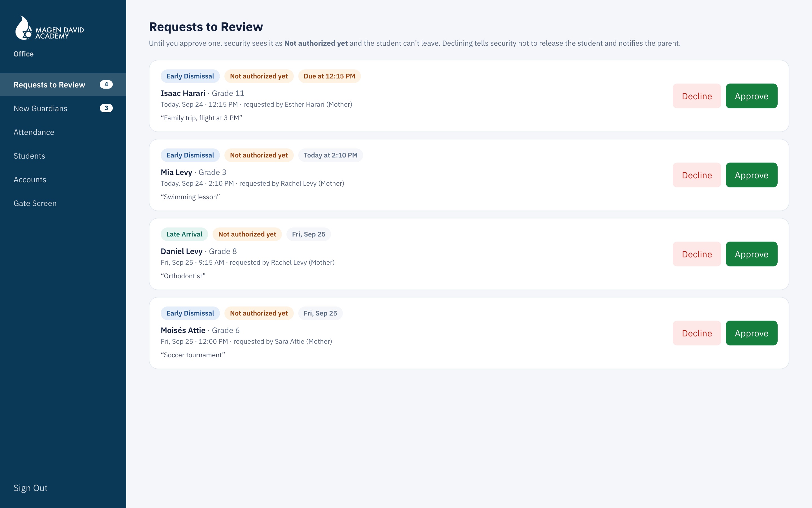Approve Daniel Levy's late arrival
This screenshot has height=508, width=812.
751,254
